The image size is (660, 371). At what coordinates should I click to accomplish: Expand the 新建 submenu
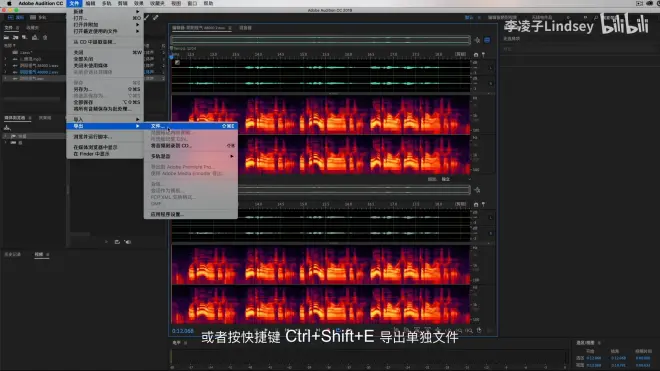pyautogui.click(x=105, y=12)
